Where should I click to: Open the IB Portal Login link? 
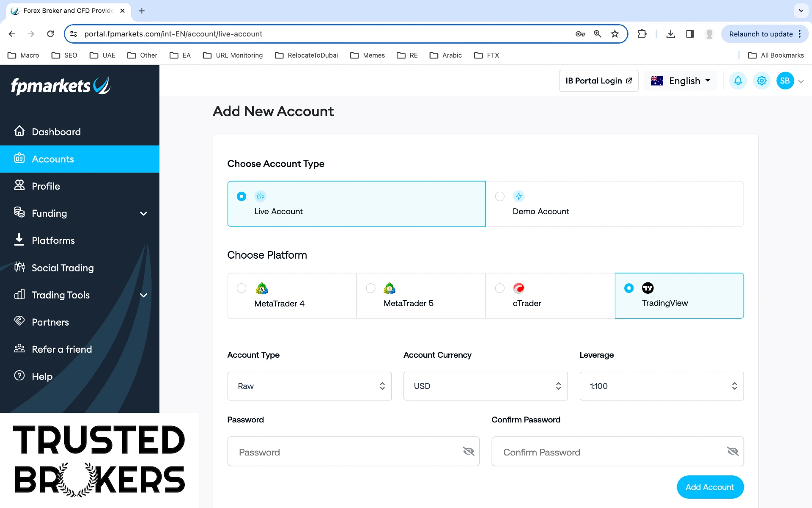tap(598, 80)
